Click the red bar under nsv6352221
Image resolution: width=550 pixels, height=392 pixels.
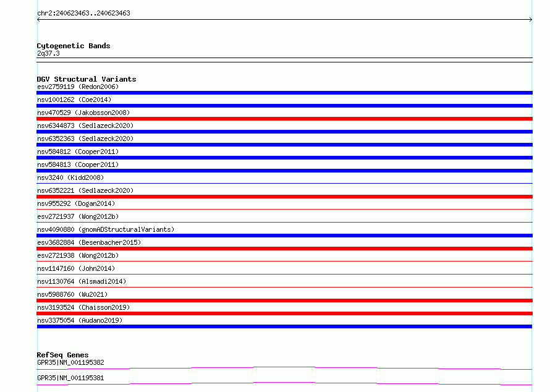pos(284,197)
